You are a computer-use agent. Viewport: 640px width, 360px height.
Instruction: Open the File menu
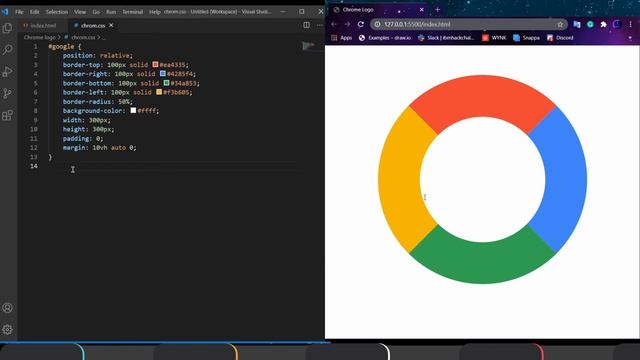point(19,12)
